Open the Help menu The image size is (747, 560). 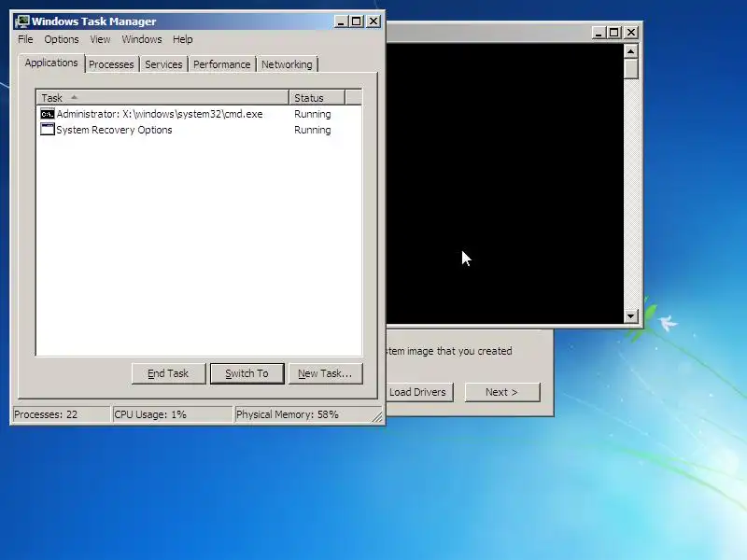pos(182,39)
